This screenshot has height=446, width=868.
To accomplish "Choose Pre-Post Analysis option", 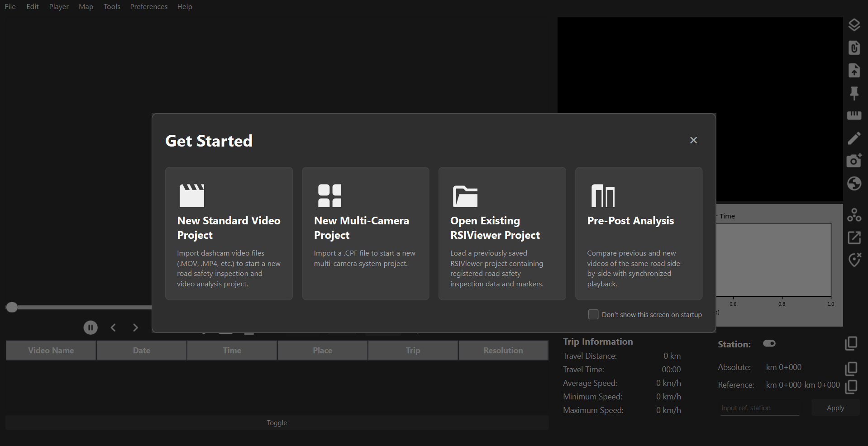I will 639,233.
